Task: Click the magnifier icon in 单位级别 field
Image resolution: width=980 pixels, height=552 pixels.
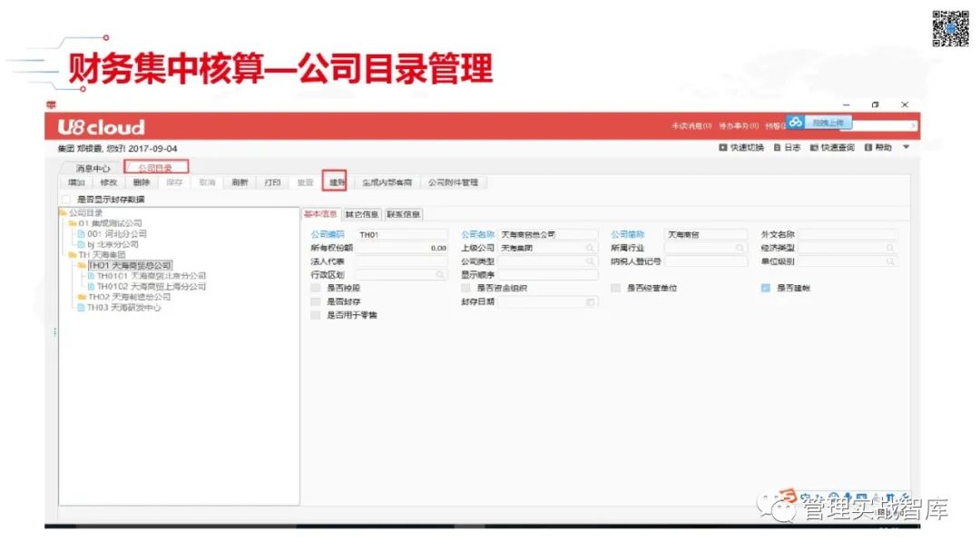Action: [890, 261]
